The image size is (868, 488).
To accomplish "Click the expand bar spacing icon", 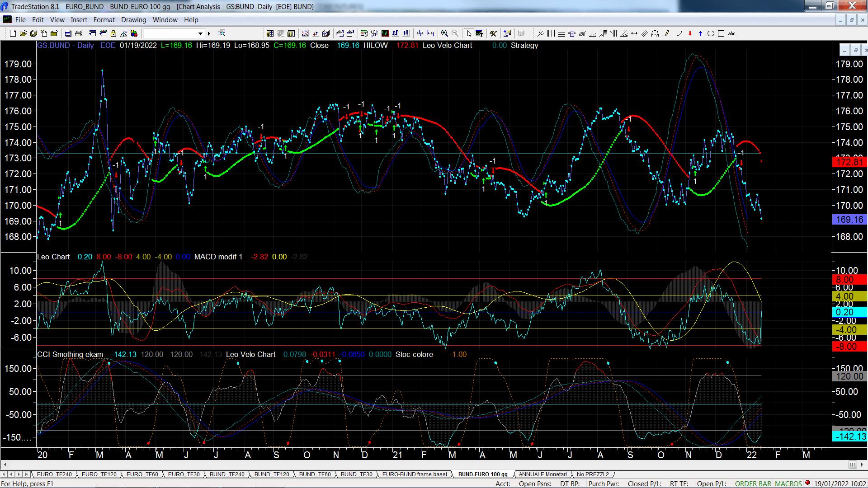I will (x=430, y=33).
